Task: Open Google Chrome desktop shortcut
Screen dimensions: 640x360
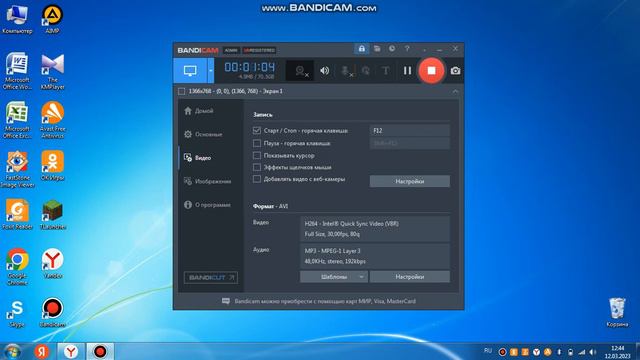Action: tap(17, 267)
